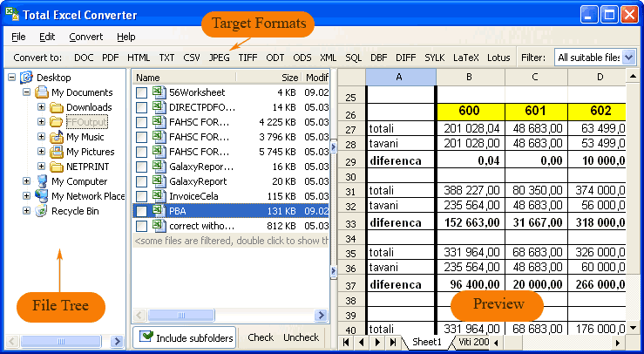The height and width of the screenshot is (354, 644).
Task: Check the box for PBA file
Action: [x=141, y=211]
